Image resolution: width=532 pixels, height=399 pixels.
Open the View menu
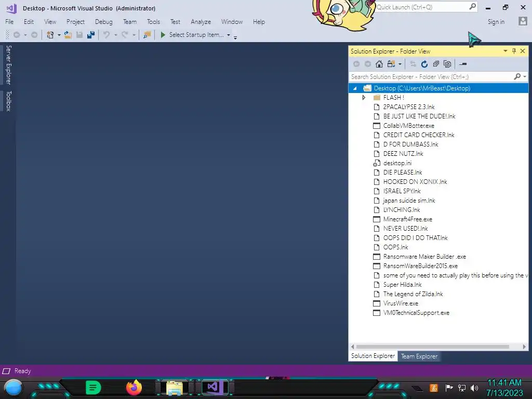point(50,22)
